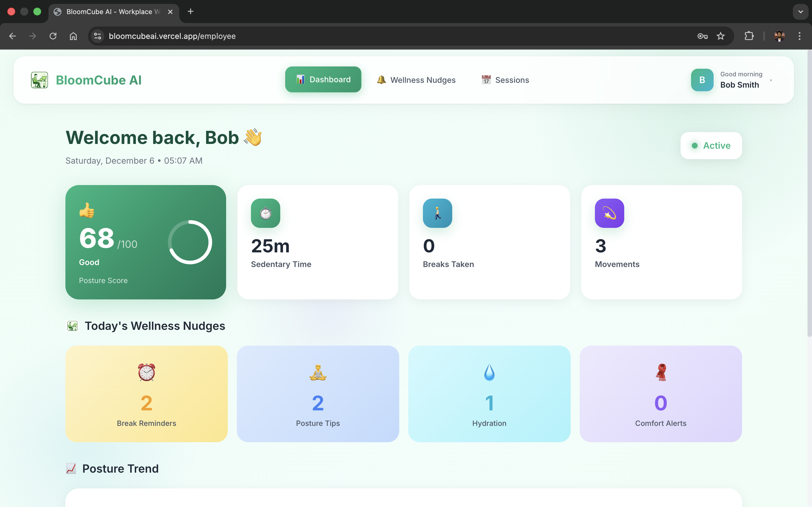
Task: Click the red scarf Comfort Alerts icon
Action: [x=661, y=372]
